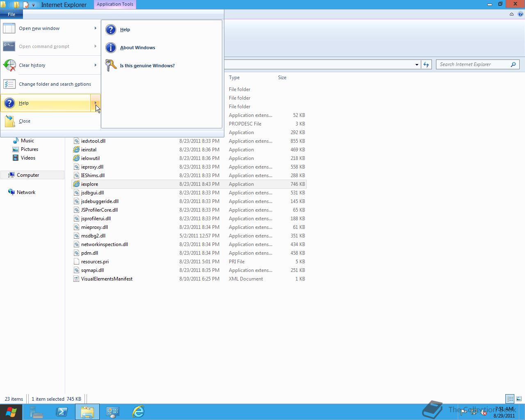Open Server Manager from taskbar
This screenshot has width=525, height=420.
coord(36,412)
